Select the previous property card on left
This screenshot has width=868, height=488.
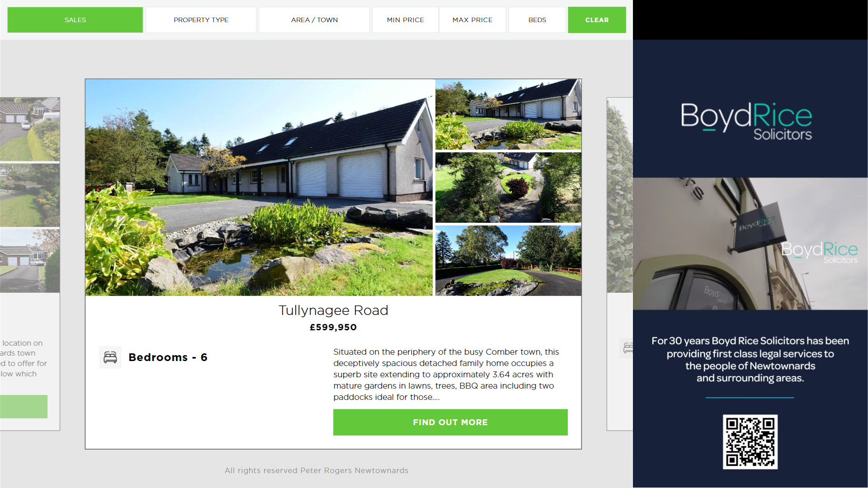30,264
